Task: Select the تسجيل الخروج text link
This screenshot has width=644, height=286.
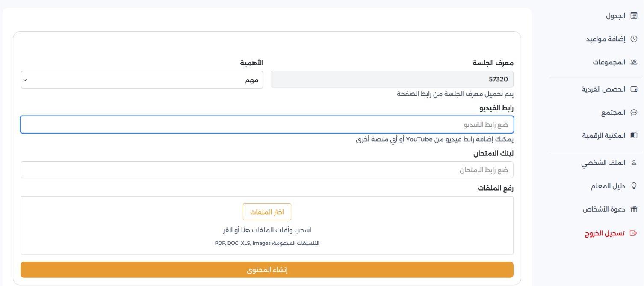Action: tap(605, 233)
